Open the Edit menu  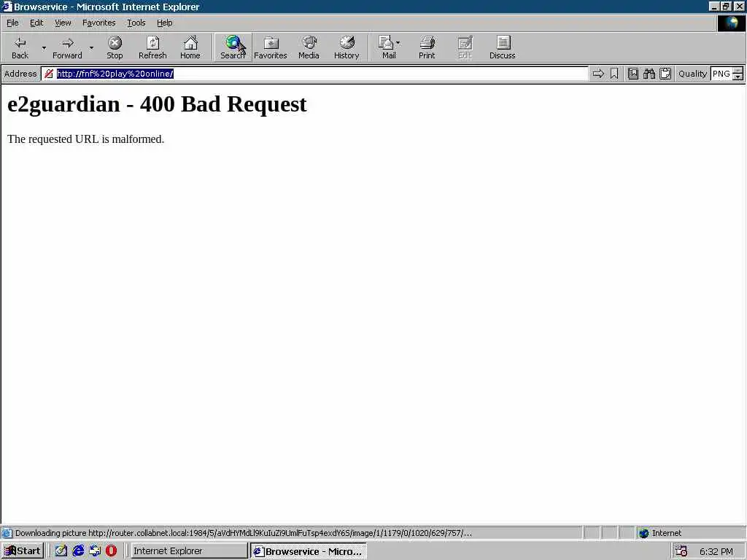tap(36, 23)
